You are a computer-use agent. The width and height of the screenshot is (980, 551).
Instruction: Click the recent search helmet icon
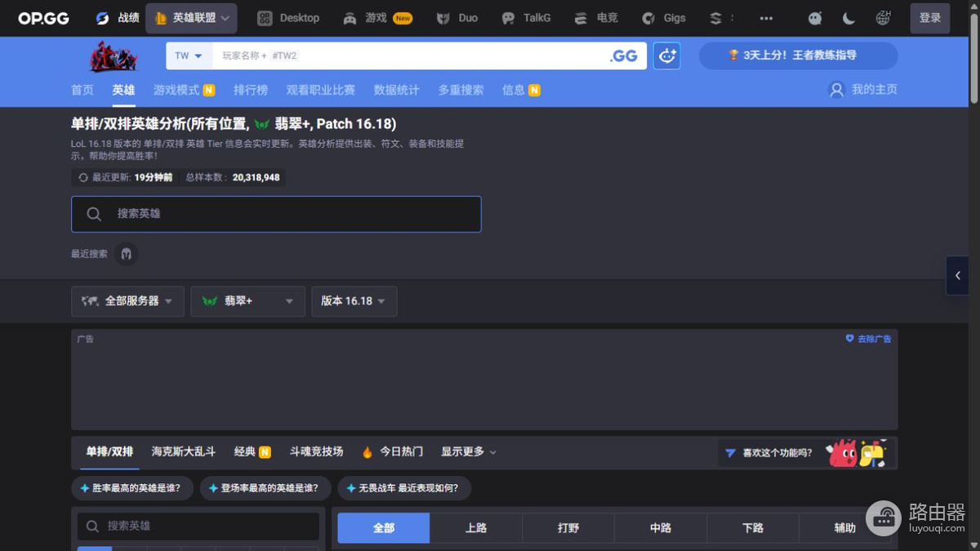(x=126, y=254)
